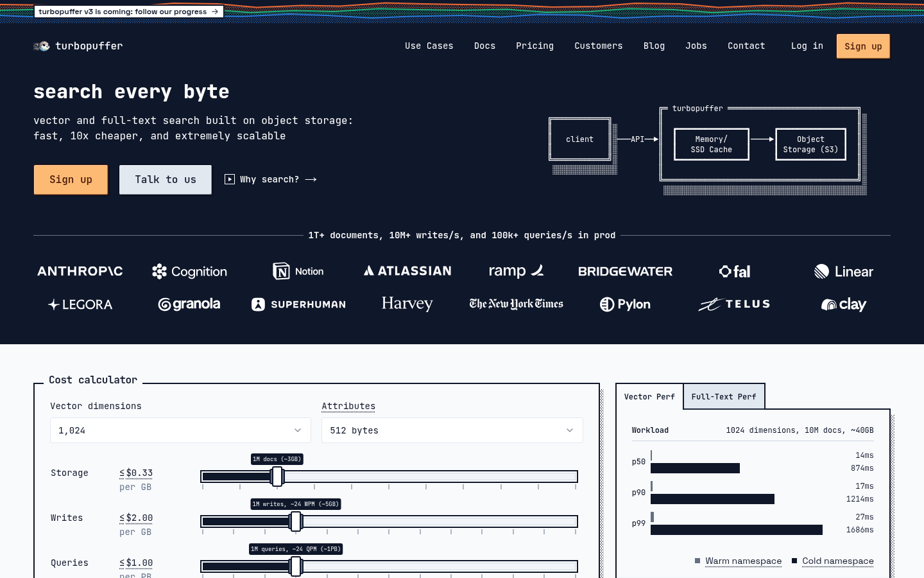Open the Vector dimensions dropdown showing 1,024
The image size is (924, 578).
point(180,430)
